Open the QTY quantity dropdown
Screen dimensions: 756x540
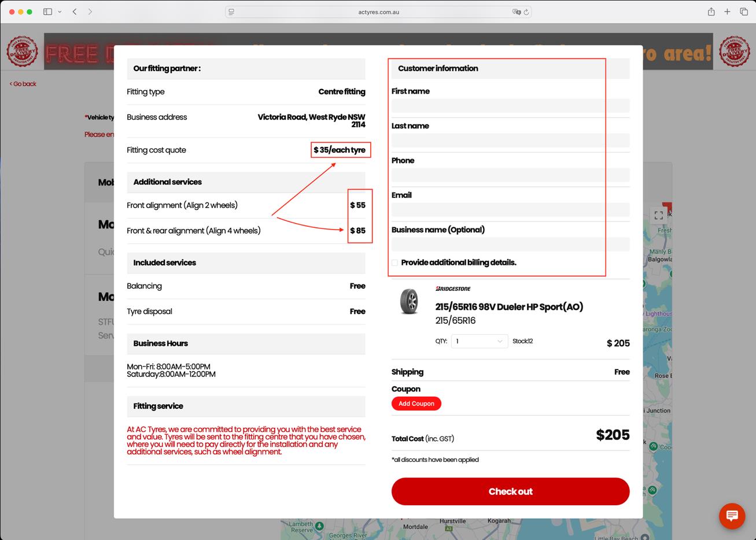pyautogui.click(x=479, y=341)
